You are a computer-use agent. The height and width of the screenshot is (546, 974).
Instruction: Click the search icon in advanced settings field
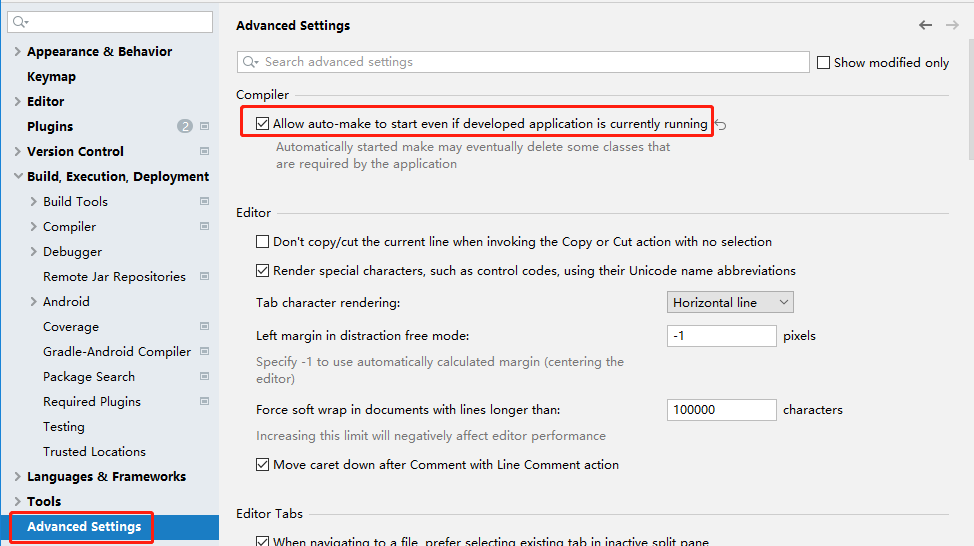coord(250,61)
